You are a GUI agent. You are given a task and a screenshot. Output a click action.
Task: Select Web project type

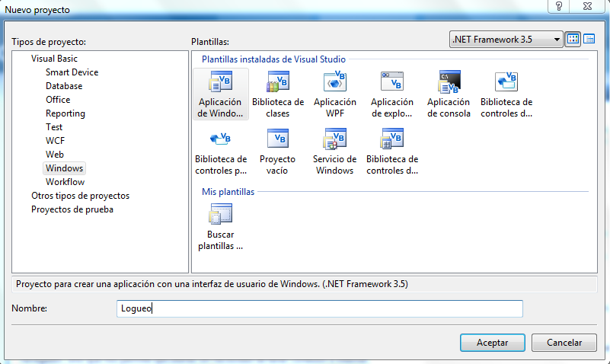[x=55, y=155]
